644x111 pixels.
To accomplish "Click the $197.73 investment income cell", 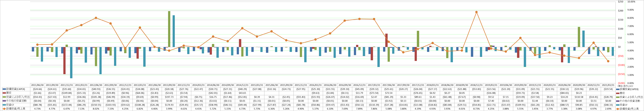I will pos(169,97).
